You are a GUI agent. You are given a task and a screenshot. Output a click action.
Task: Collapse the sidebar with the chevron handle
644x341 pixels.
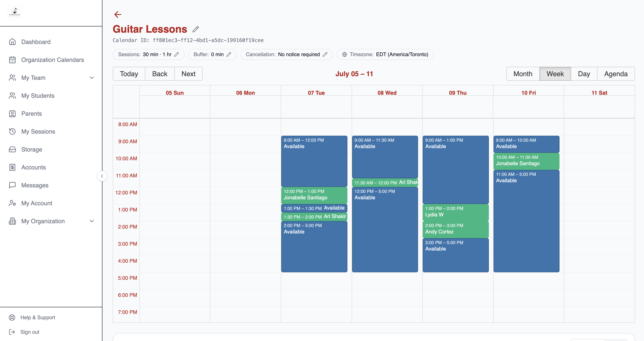(x=102, y=176)
